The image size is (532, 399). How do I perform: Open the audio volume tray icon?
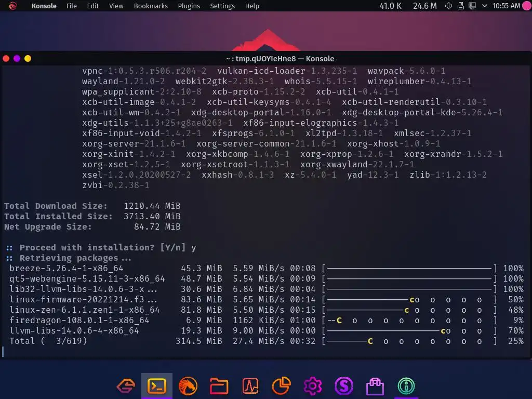[448, 6]
